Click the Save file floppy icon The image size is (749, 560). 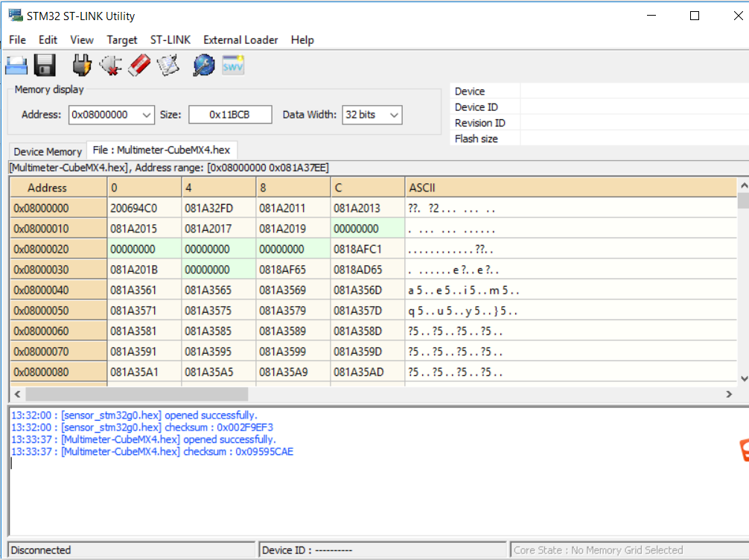click(45, 66)
